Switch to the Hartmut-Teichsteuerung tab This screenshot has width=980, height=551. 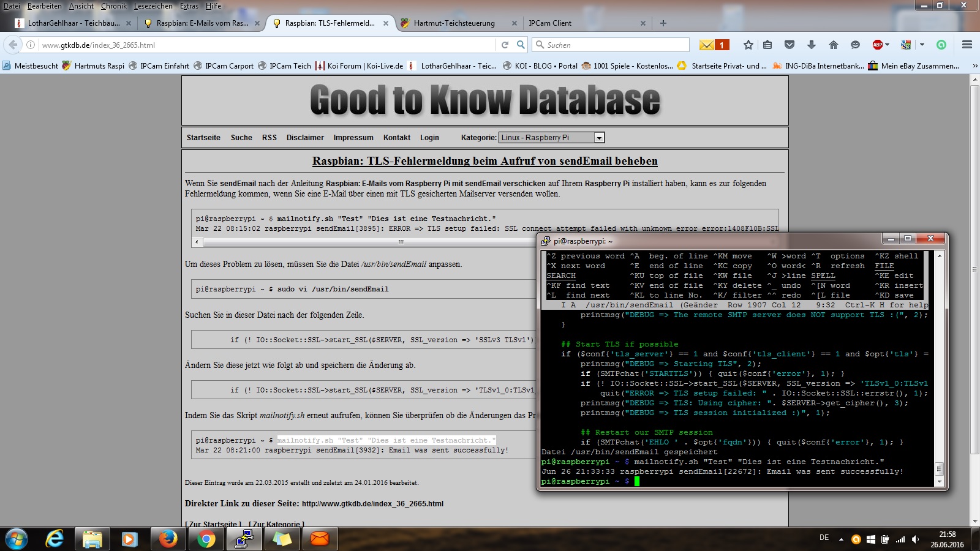454,23
